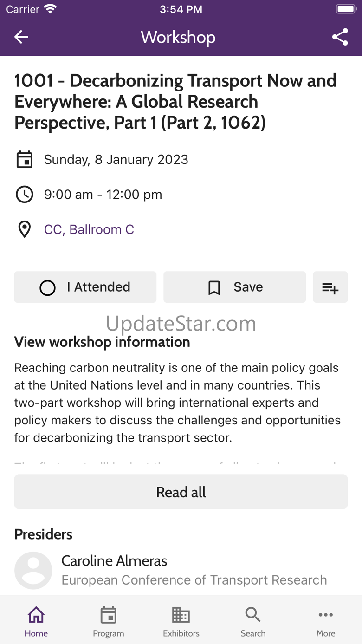
Task: Toggle the I Attended circle
Action: [47, 287]
